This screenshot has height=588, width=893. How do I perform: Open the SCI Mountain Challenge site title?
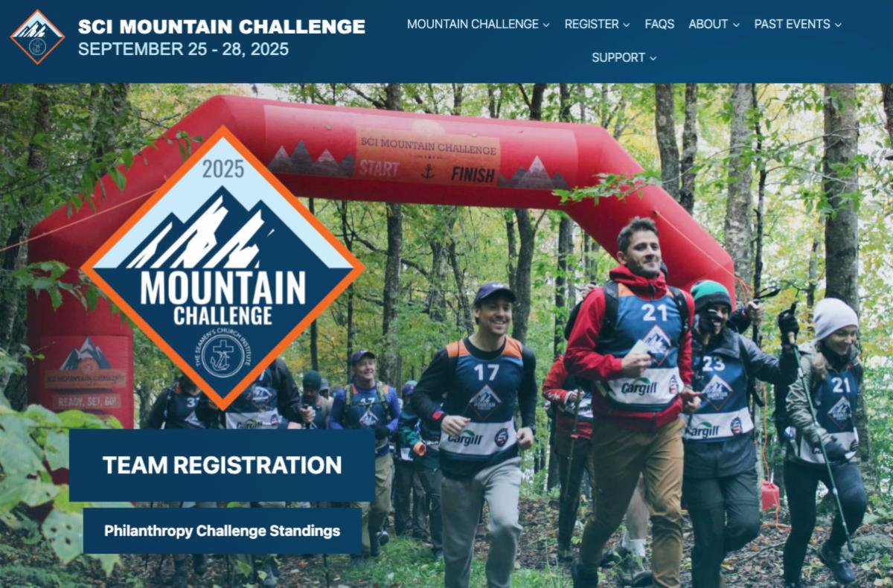[x=222, y=27]
